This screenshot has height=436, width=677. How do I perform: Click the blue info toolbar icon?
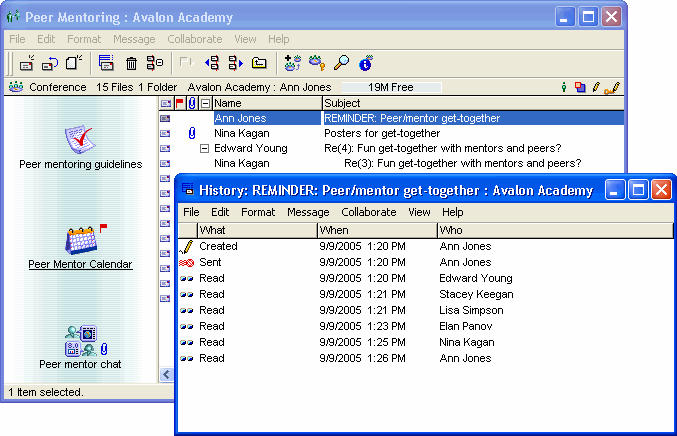coord(365,63)
